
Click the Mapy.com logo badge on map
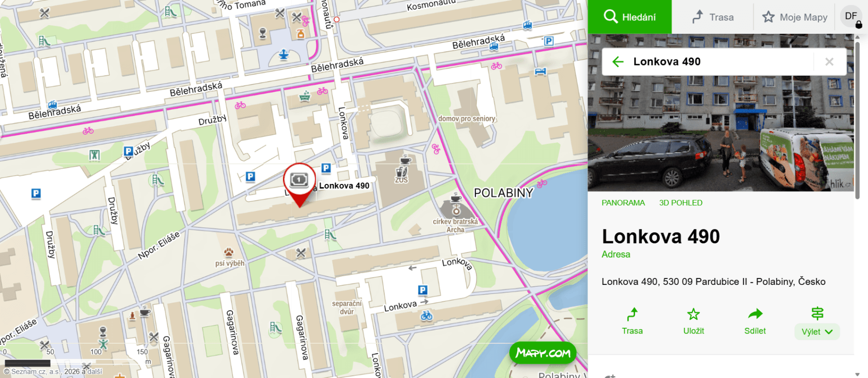coord(543,353)
